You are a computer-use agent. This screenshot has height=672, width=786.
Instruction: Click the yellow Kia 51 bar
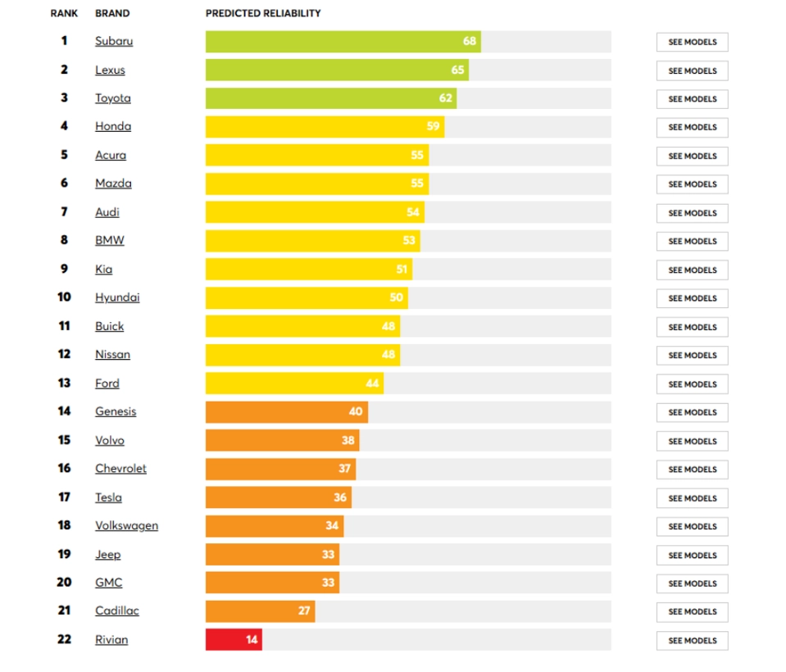click(309, 269)
